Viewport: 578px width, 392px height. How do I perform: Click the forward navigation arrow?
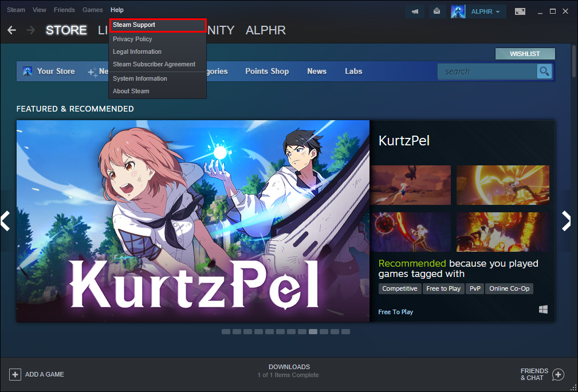click(x=30, y=30)
